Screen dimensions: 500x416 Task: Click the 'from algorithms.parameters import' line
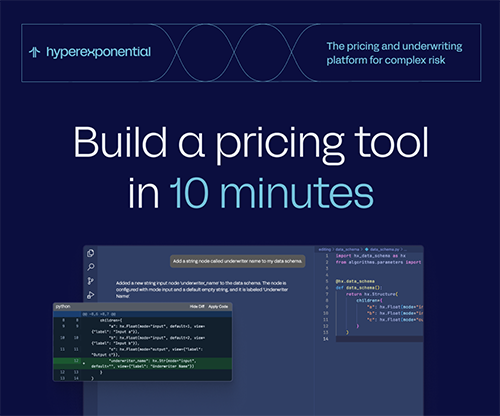(378, 262)
